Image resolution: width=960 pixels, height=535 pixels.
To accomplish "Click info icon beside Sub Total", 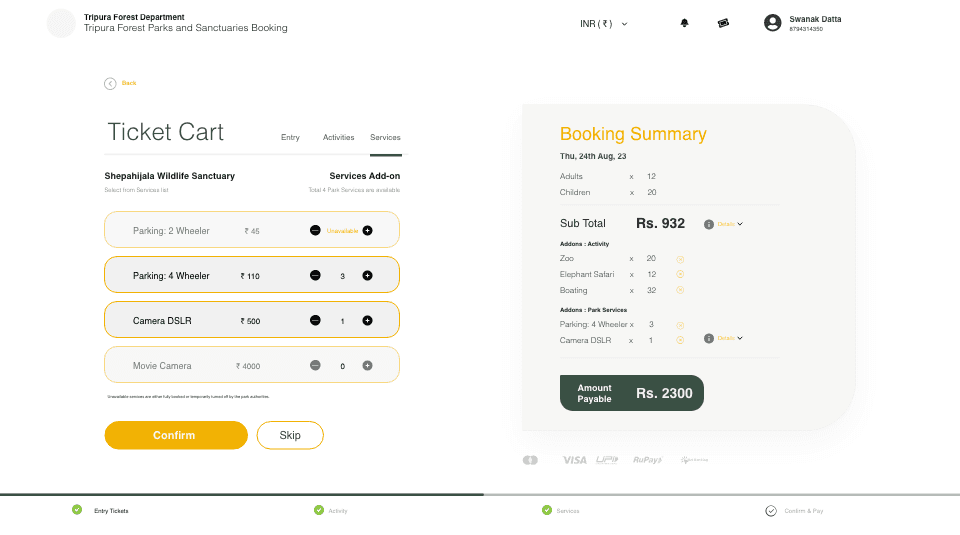I will pyautogui.click(x=708, y=224).
